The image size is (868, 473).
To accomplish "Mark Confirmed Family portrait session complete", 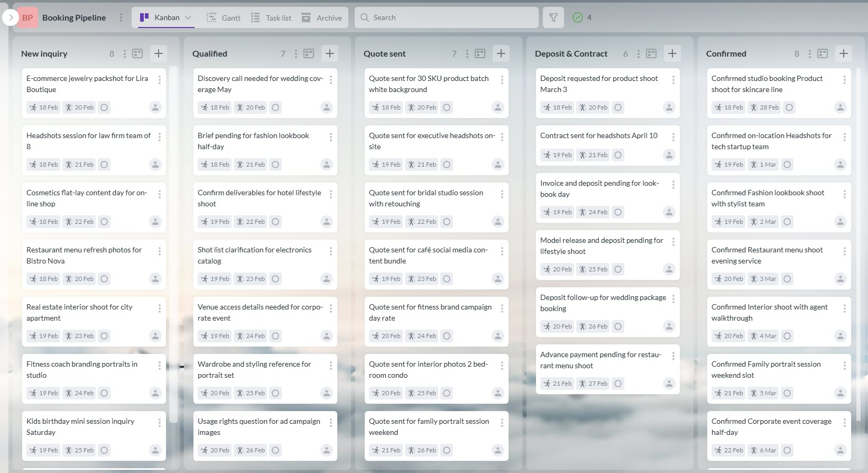I will tap(787, 393).
